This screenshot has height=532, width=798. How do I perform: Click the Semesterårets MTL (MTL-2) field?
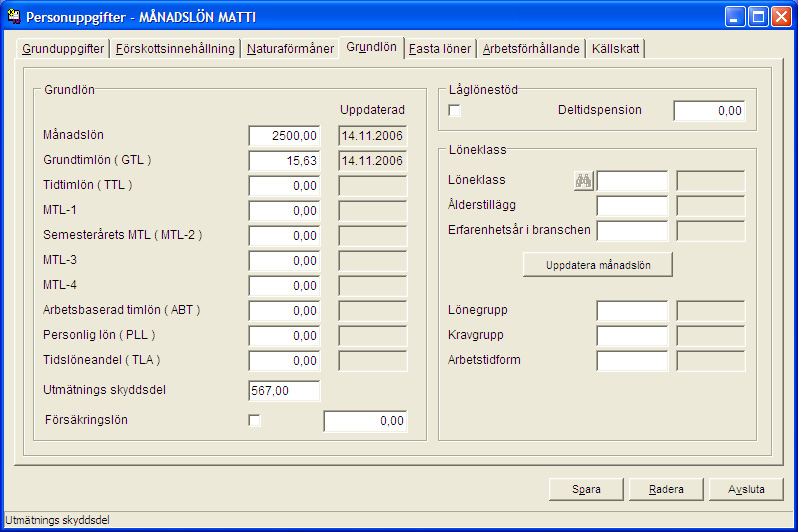pos(284,236)
